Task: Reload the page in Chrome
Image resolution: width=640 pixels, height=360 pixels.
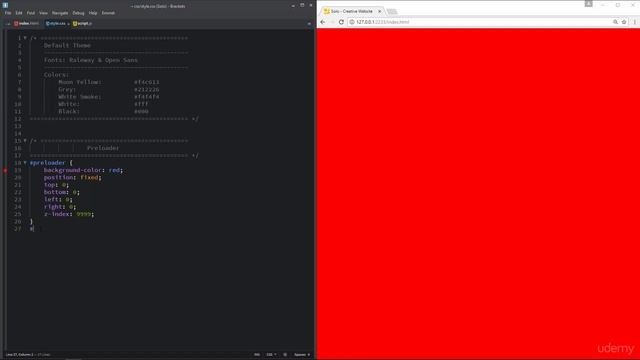Action: (x=341, y=22)
